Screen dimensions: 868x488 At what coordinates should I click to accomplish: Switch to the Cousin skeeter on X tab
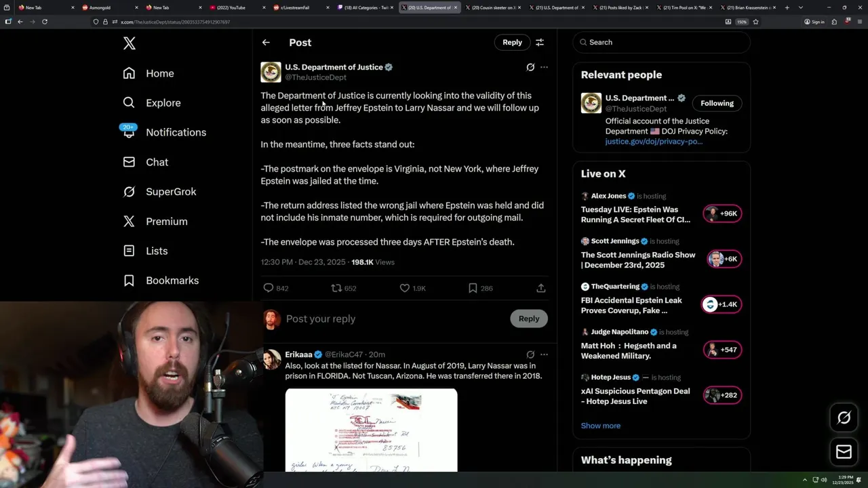(x=492, y=7)
